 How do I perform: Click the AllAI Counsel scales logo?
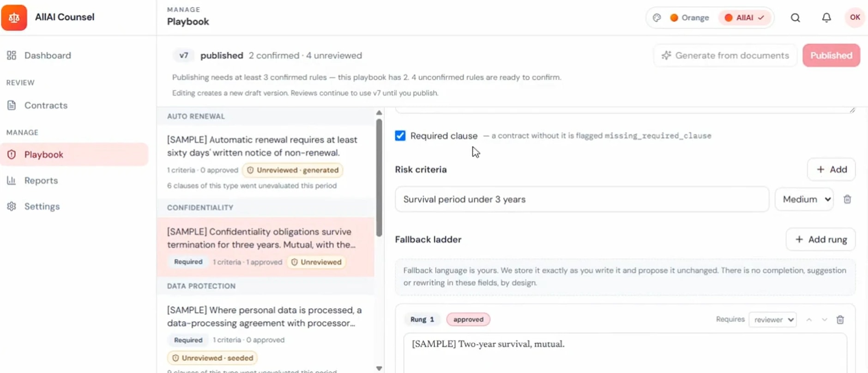tap(14, 18)
